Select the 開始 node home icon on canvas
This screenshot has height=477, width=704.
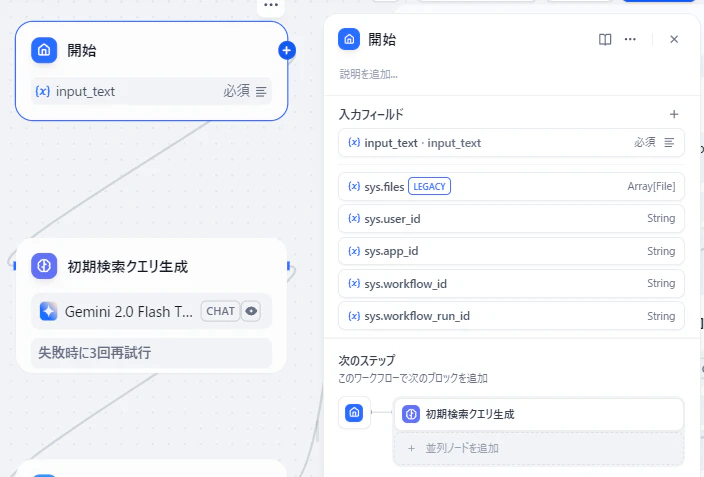coord(44,50)
